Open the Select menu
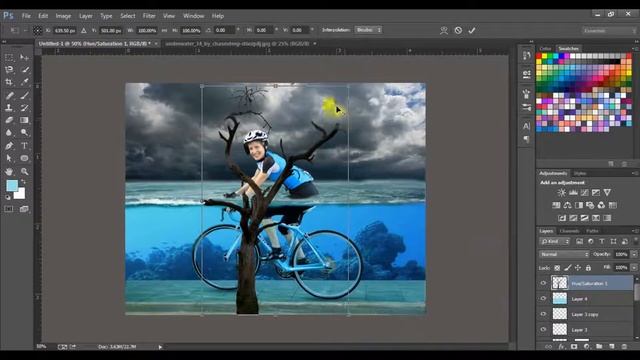The image size is (640, 360). tap(128, 16)
